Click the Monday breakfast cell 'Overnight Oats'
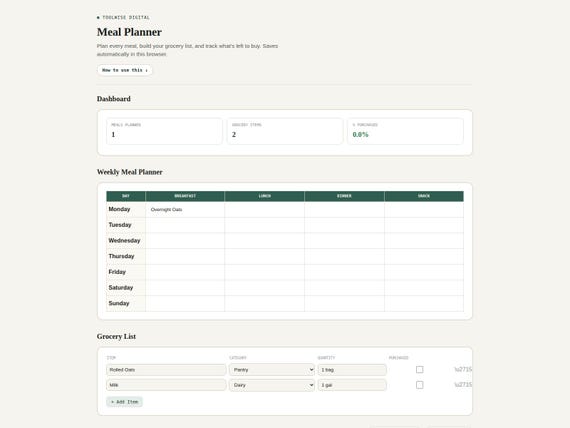This screenshot has height=428, width=570. tap(185, 209)
